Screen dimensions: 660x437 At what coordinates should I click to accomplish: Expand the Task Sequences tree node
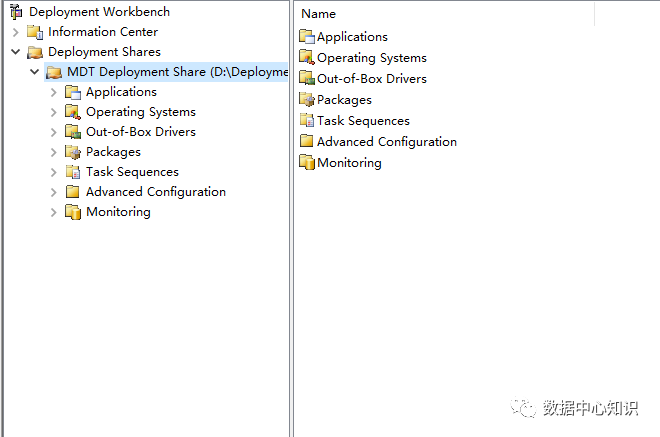coord(53,172)
